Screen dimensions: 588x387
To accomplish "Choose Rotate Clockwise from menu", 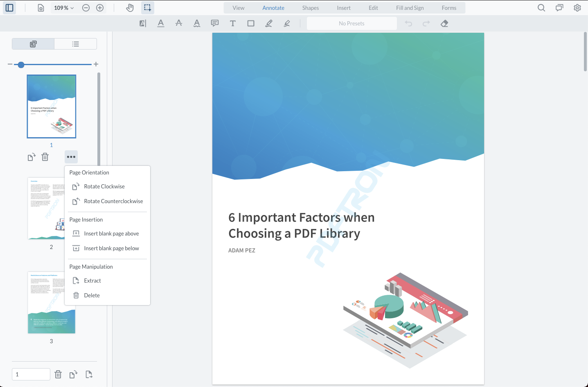I will point(108,186).
